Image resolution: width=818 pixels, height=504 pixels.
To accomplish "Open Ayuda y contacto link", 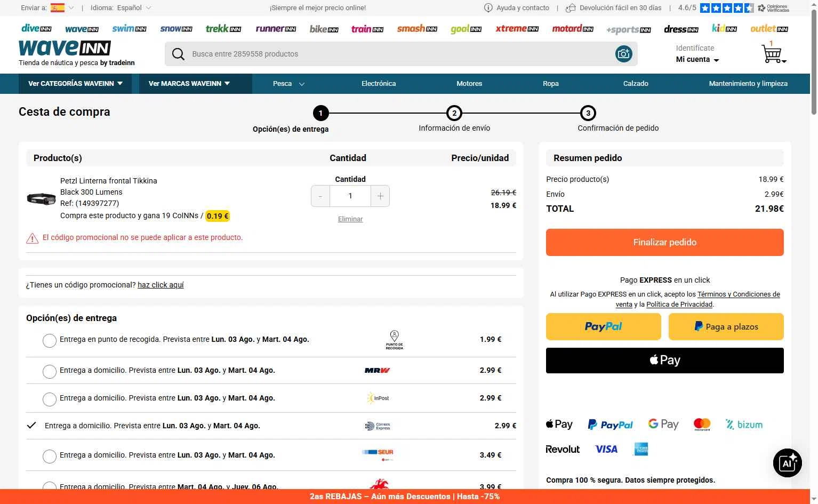I will coord(517,8).
